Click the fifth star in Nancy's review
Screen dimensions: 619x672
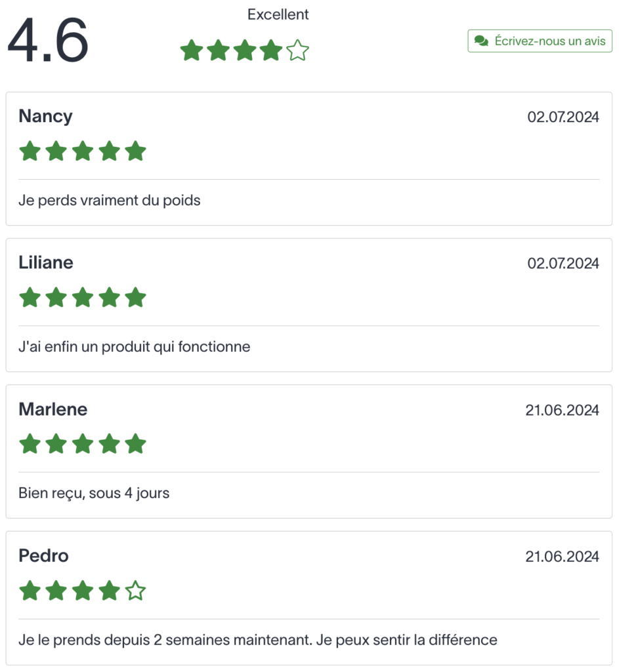tap(136, 151)
